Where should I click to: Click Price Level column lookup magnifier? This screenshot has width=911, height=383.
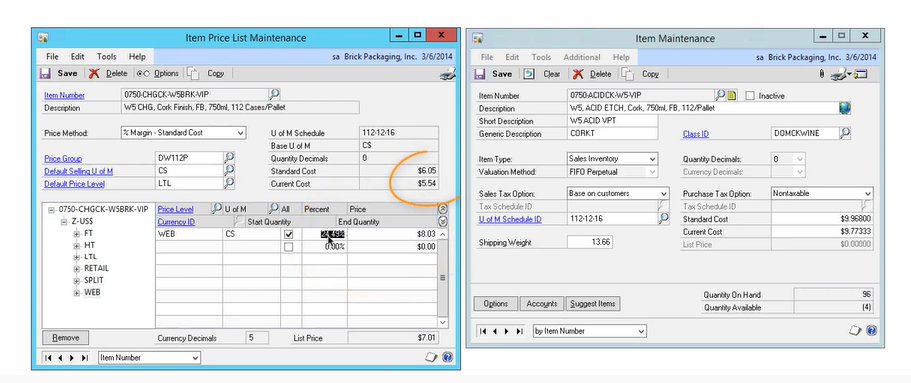pos(216,209)
